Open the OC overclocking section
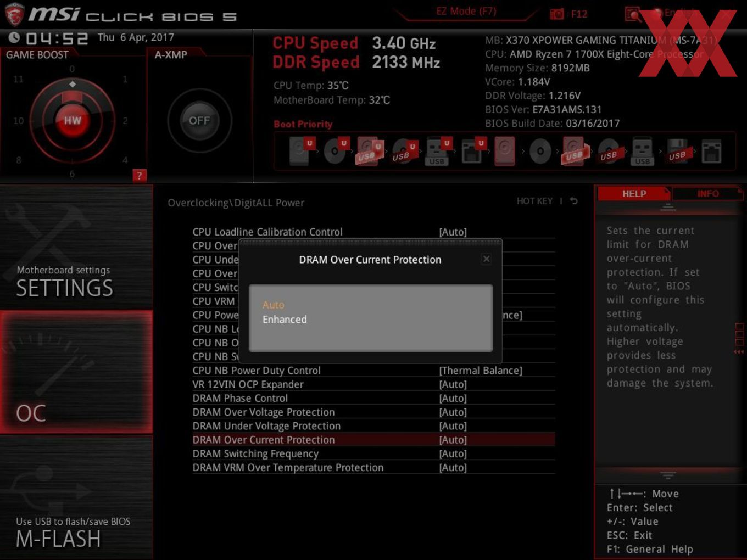The width and height of the screenshot is (747, 560). click(76, 372)
